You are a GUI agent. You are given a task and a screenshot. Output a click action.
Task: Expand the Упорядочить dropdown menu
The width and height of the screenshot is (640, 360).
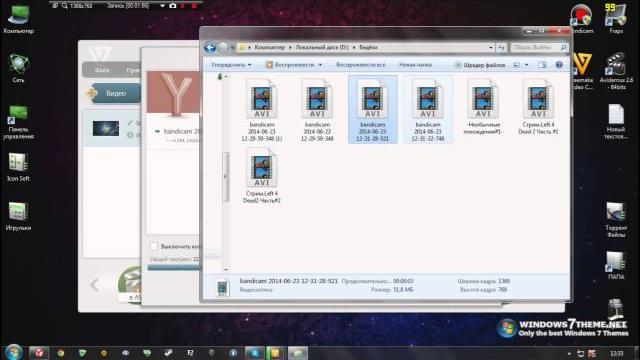[x=231, y=64]
